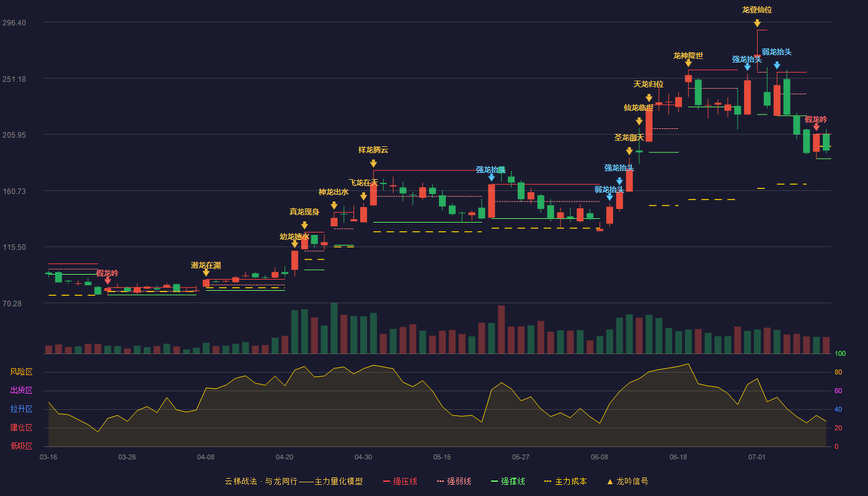Click the red 假龙吟 arrow after 07-01
Screen dimensions: 868x496
(816, 126)
